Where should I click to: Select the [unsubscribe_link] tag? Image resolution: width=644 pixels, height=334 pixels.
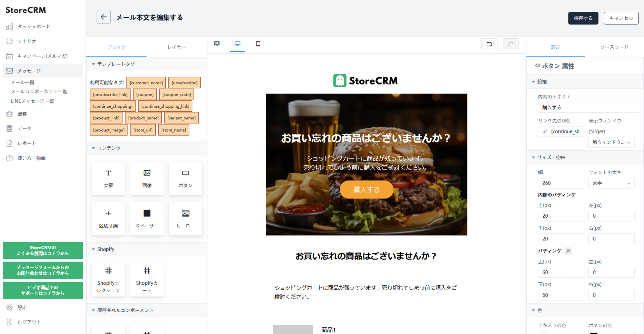click(110, 95)
